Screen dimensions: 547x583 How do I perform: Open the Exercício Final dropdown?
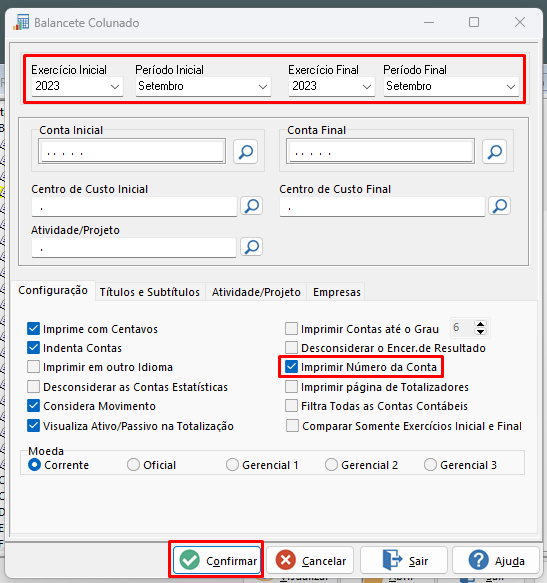[332, 86]
